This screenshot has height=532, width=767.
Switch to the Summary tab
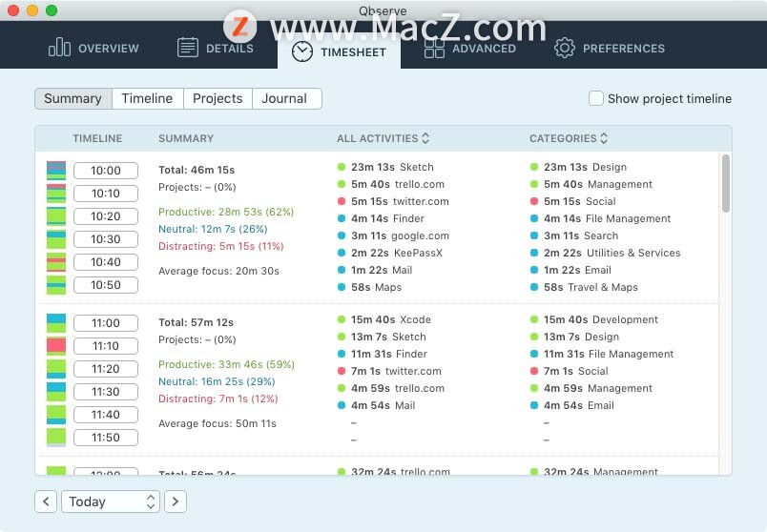[73, 99]
